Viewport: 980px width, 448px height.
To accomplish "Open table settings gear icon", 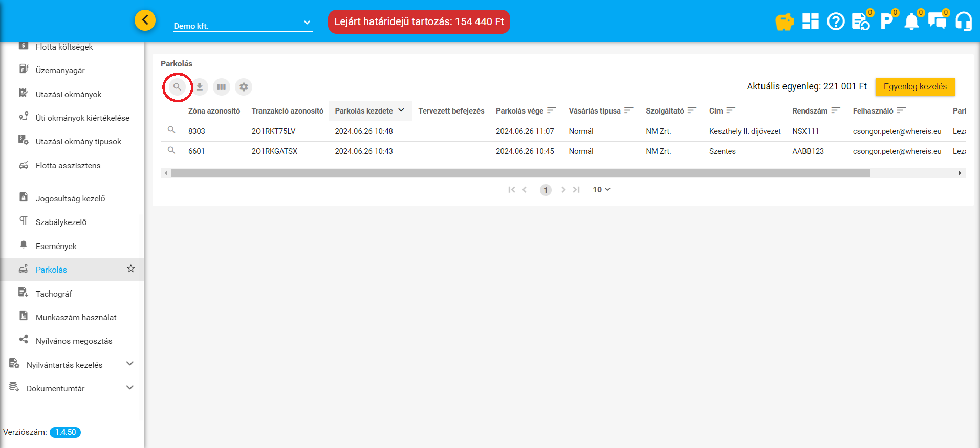I will tap(244, 87).
